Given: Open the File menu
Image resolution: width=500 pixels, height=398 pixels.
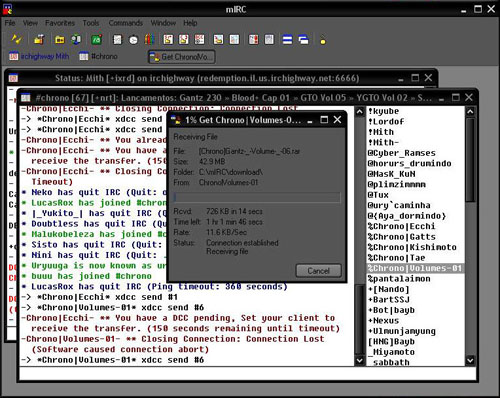Looking at the screenshot, I should pyautogui.click(x=10, y=23).
